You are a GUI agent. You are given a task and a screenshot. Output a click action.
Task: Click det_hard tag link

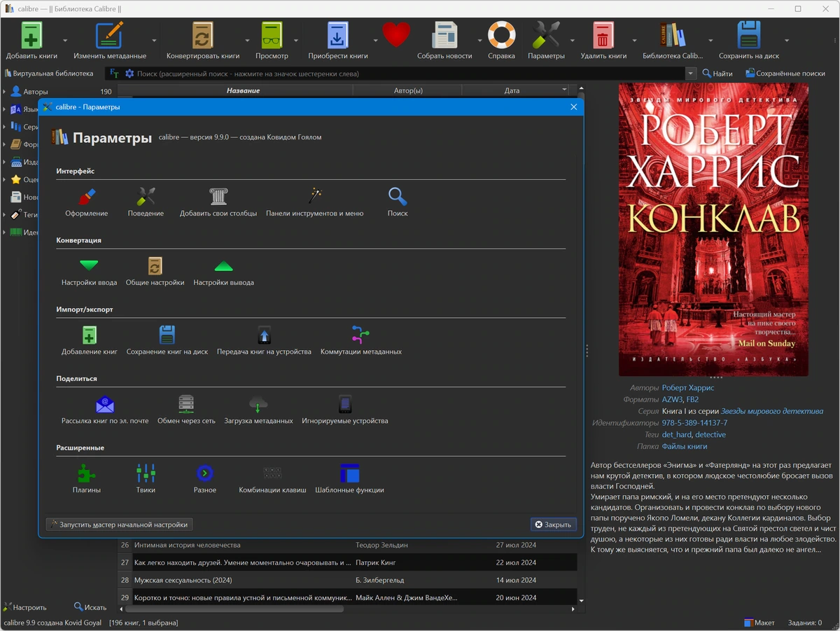coord(677,434)
